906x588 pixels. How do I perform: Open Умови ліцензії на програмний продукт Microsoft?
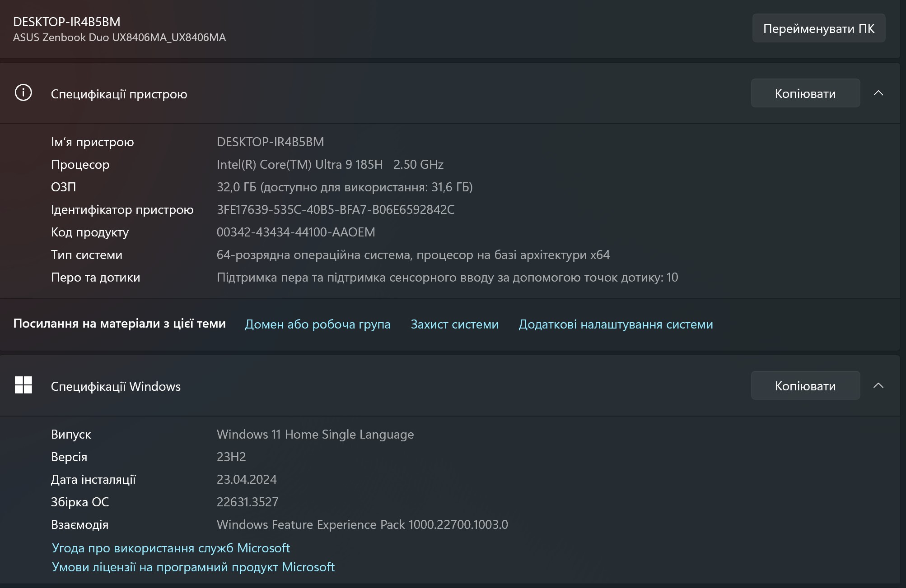[x=193, y=567]
